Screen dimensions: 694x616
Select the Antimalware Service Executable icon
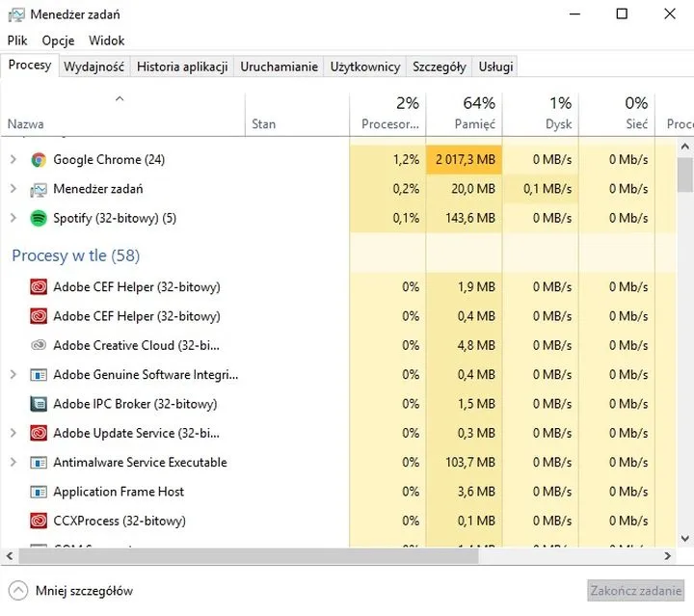(x=39, y=463)
